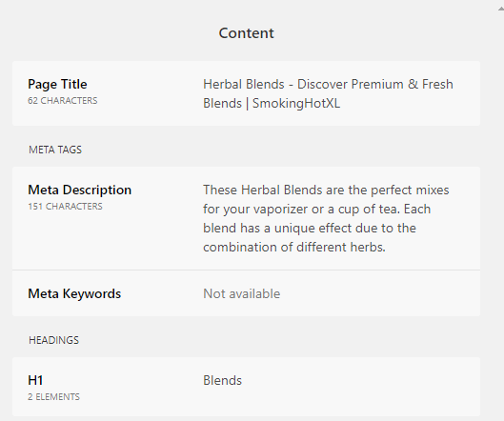Click the Not available keywords value
The height and width of the screenshot is (421, 504).
click(x=242, y=293)
